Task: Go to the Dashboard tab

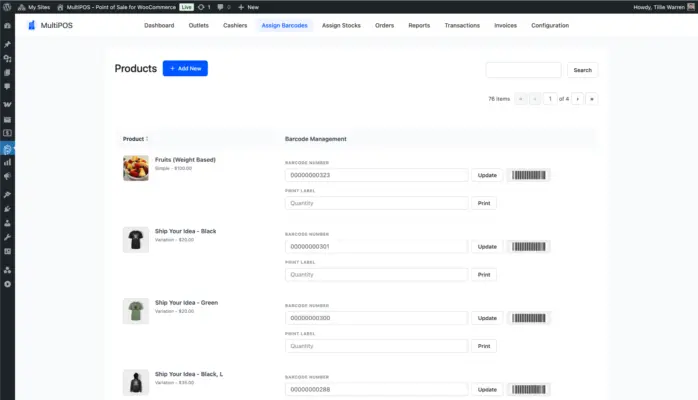Action: (159, 25)
